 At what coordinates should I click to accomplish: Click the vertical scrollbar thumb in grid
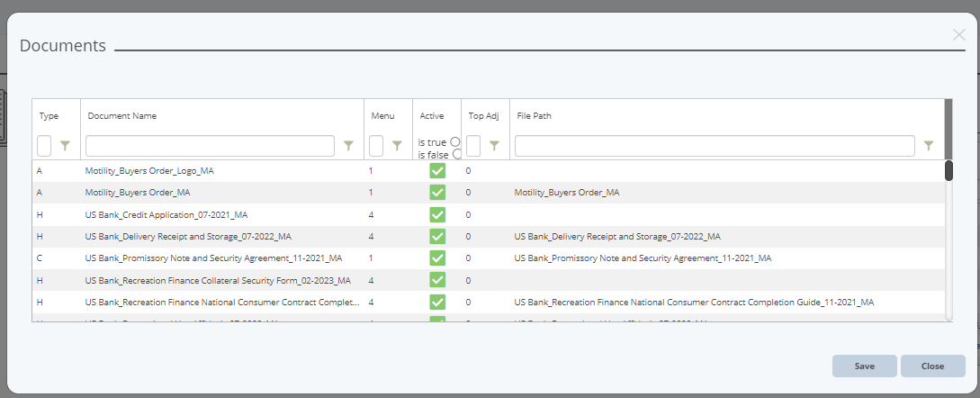949,170
